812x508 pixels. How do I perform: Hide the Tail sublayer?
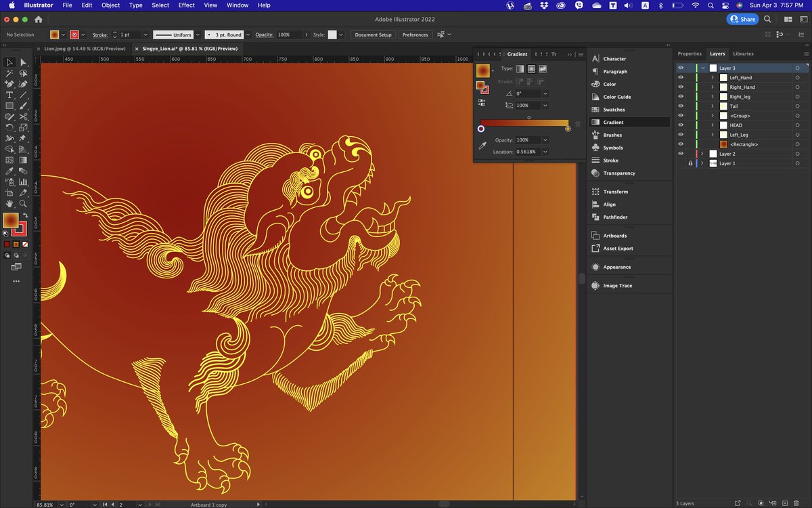pyautogui.click(x=681, y=106)
